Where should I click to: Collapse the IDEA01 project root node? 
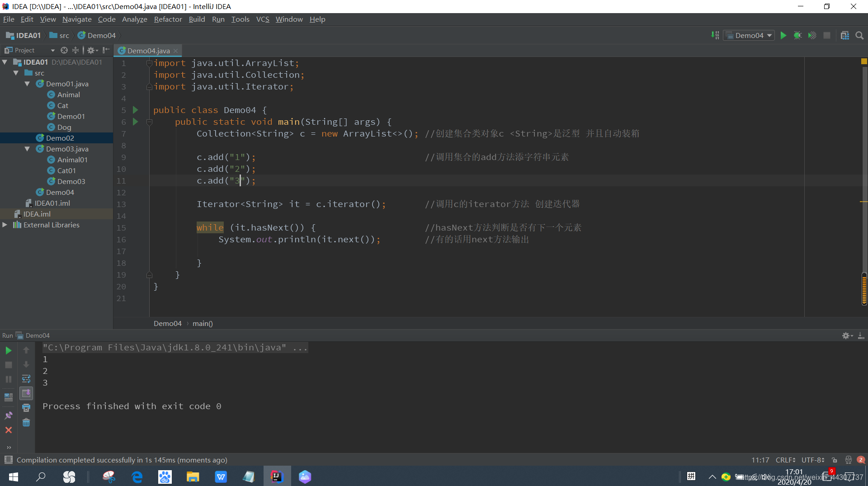[x=5, y=62]
